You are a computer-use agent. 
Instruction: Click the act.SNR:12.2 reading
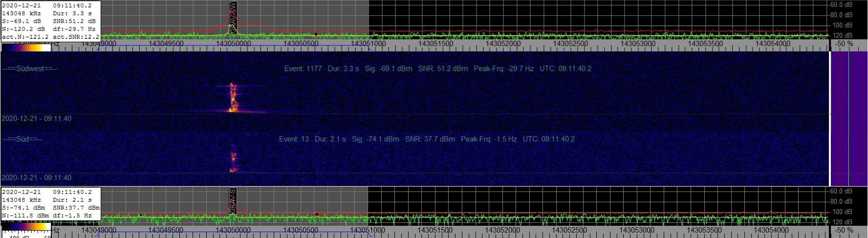point(76,37)
